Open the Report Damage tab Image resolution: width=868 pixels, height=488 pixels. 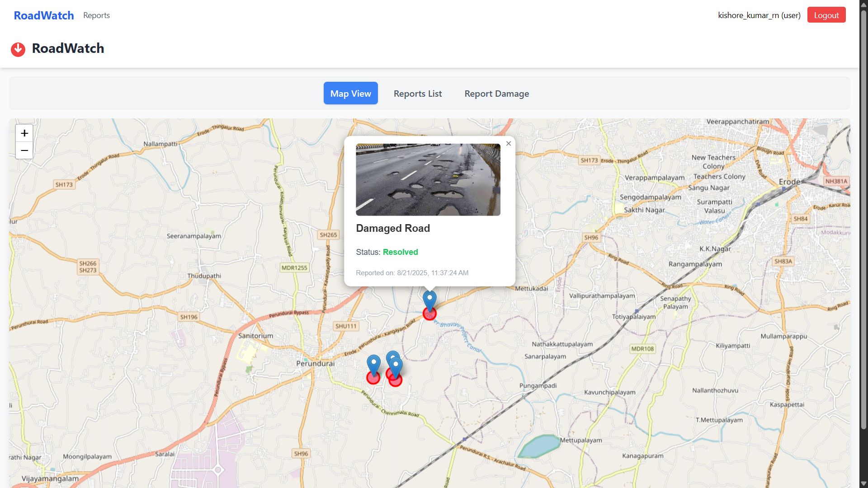point(496,94)
